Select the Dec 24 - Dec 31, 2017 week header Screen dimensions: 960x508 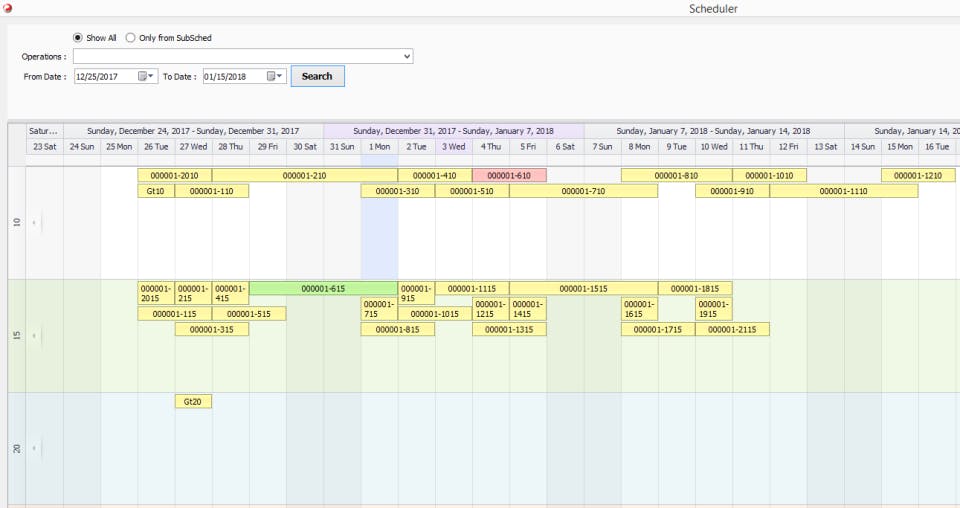tap(193, 131)
